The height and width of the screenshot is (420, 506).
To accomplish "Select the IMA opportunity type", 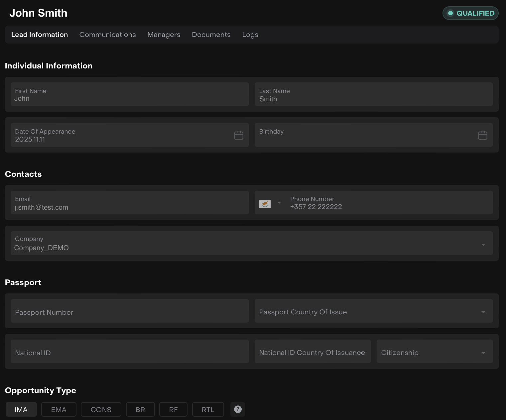I will coord(21,409).
